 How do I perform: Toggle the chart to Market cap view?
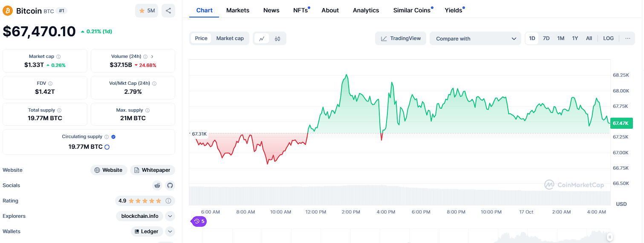point(230,38)
